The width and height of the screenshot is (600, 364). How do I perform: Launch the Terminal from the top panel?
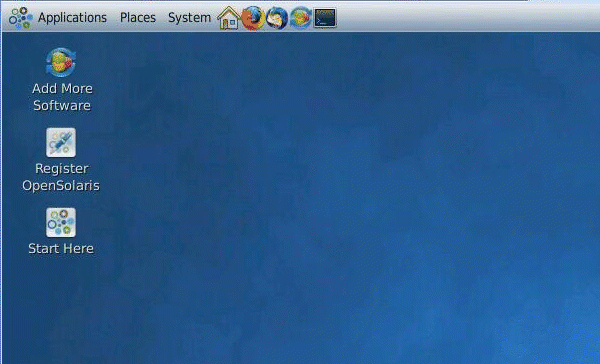[325, 18]
